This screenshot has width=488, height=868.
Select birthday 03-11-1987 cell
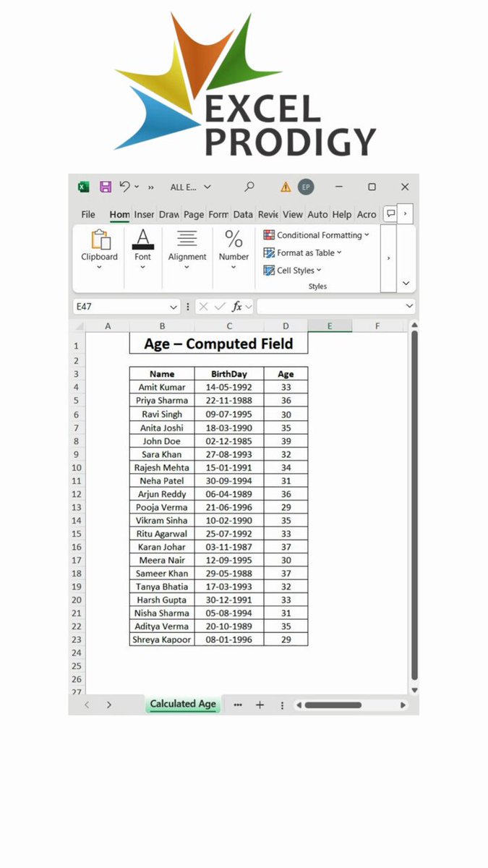click(229, 547)
